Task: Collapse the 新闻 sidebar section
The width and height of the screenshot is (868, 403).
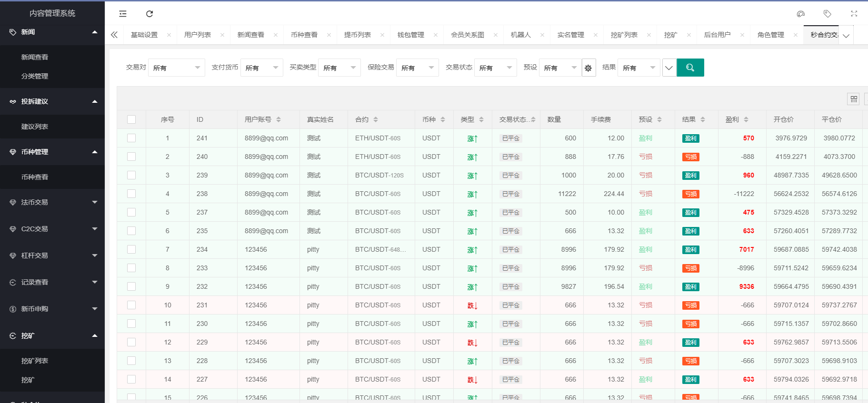Action: (x=52, y=32)
